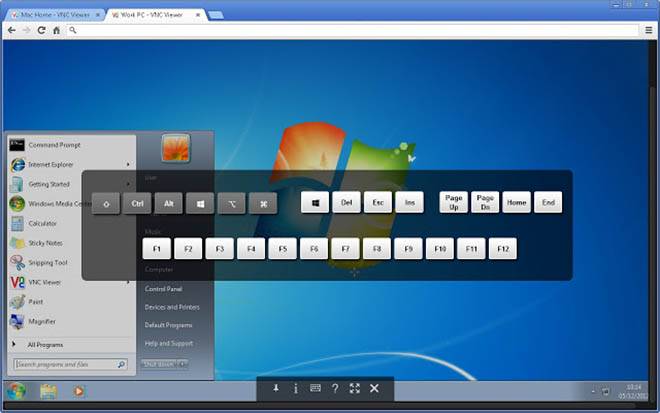Viewport: 660px width, 413px height.
Task: Send the Ins key
Action: point(410,203)
